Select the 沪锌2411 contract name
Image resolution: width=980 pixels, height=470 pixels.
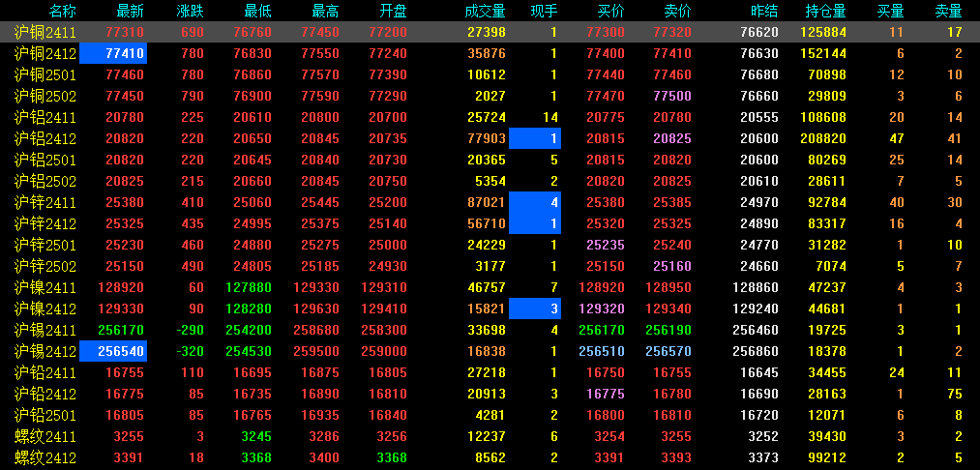[x=45, y=202]
